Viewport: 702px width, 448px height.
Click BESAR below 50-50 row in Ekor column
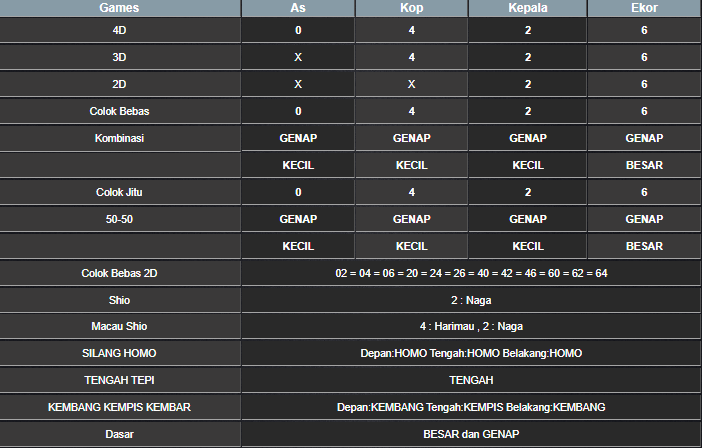pyautogui.click(x=644, y=246)
